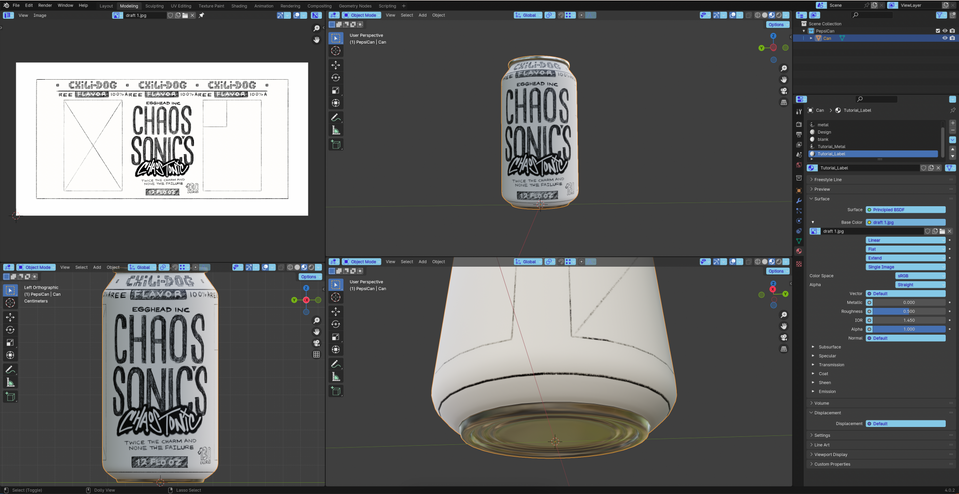Viewport: 959px width, 494px height.
Task: Disable PepsiCan in renders via camera icon
Action: [x=952, y=31]
